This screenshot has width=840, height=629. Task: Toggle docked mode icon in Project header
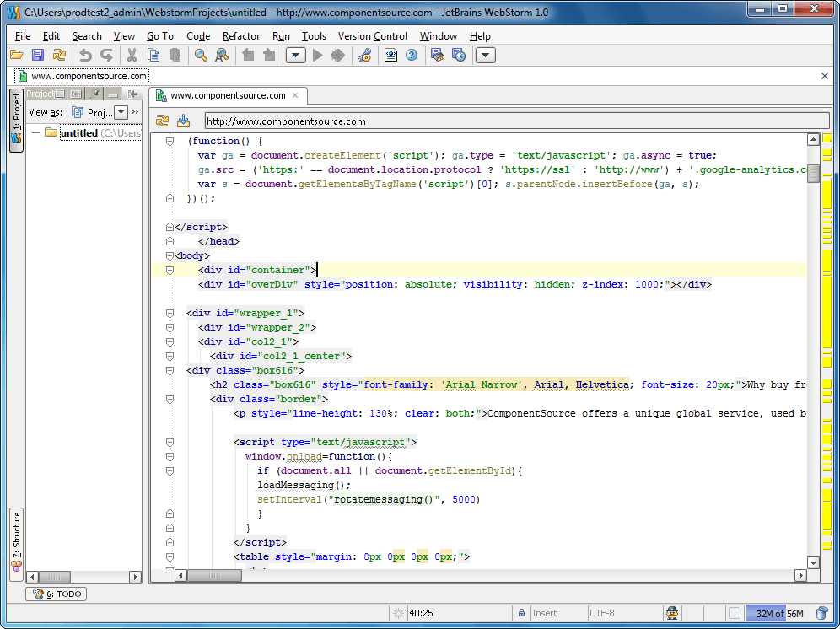point(76,94)
